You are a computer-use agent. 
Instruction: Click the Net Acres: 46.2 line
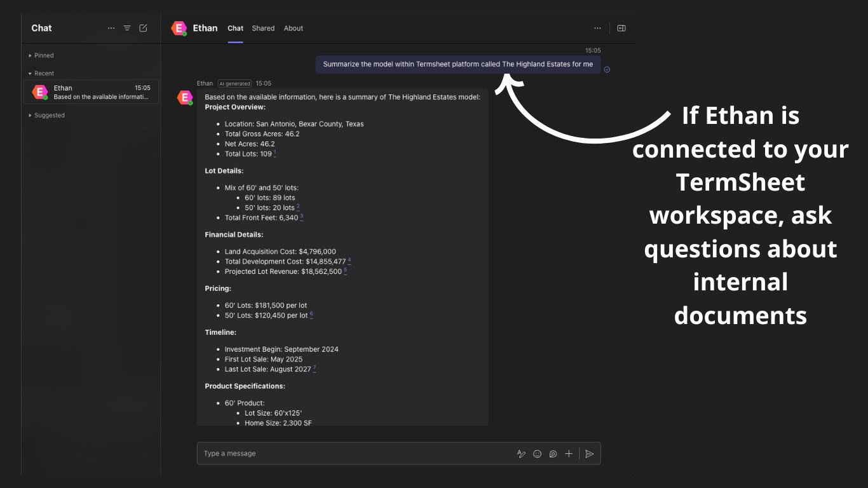pyautogui.click(x=250, y=144)
